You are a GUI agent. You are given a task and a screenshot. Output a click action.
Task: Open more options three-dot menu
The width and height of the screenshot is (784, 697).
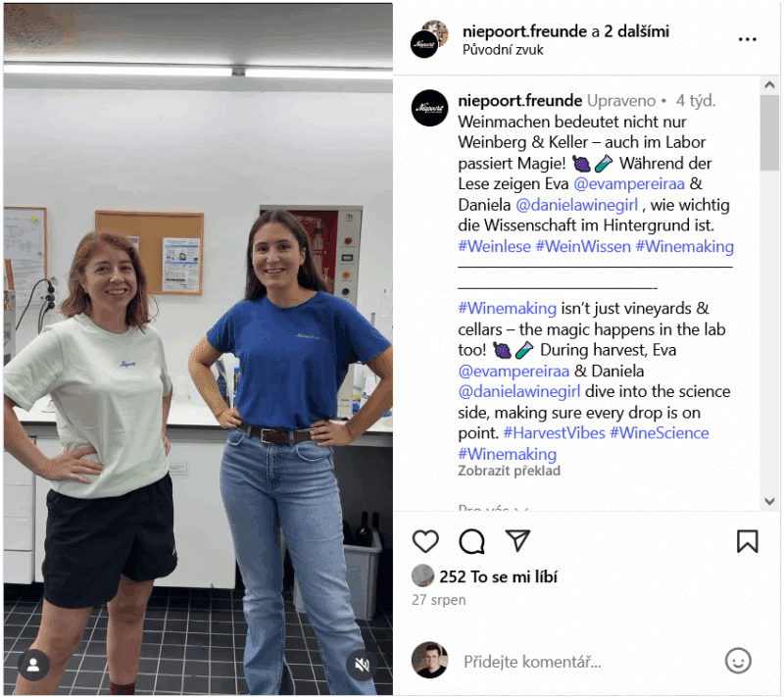747,39
